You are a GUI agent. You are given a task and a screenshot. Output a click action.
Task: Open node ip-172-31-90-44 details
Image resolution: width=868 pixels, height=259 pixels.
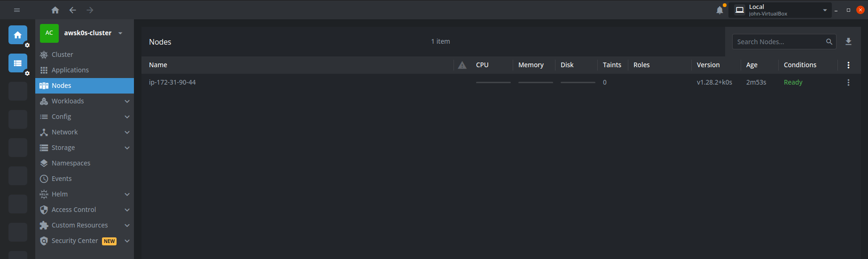pos(172,82)
